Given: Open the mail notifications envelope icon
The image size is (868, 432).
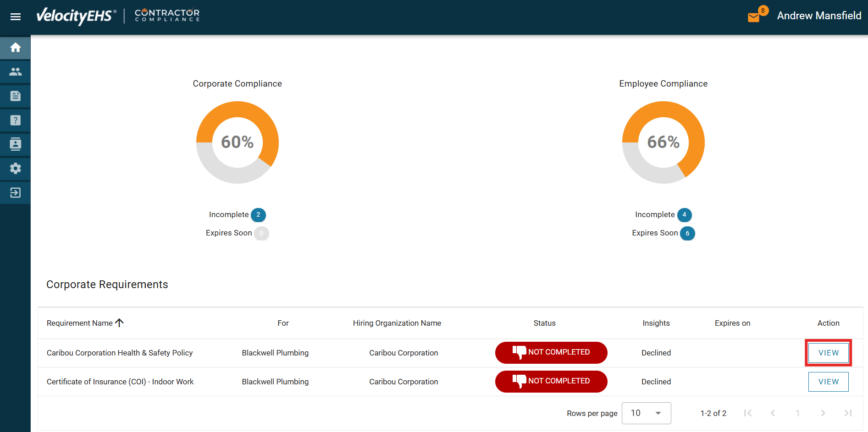Looking at the screenshot, I should point(753,17).
